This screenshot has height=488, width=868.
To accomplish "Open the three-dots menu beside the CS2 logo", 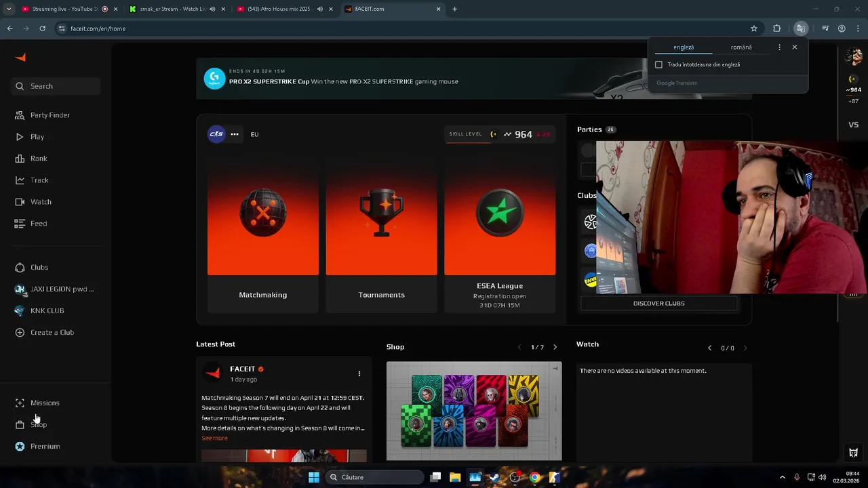I will [x=235, y=134].
